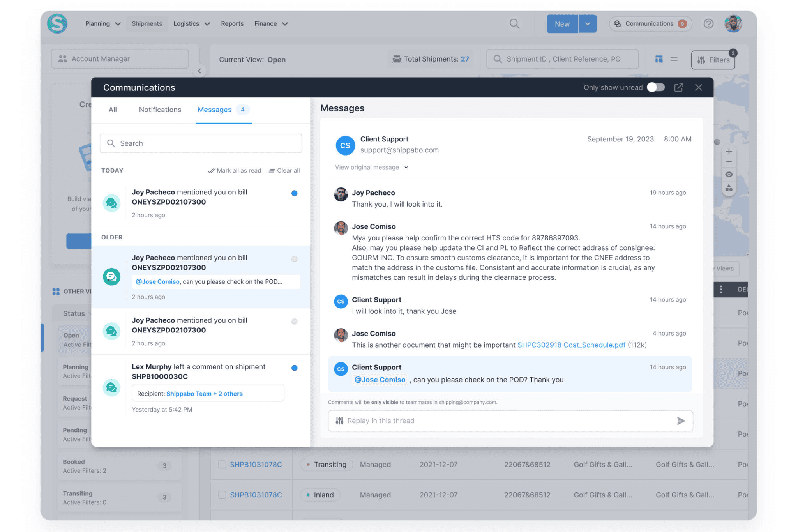This screenshot has height=532, width=798.
Task: Select the Booked view in sidebar
Action: pyautogui.click(x=119, y=466)
